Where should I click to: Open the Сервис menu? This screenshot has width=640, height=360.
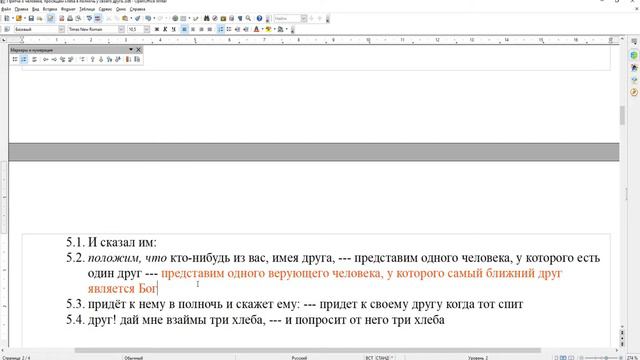[x=105, y=9]
